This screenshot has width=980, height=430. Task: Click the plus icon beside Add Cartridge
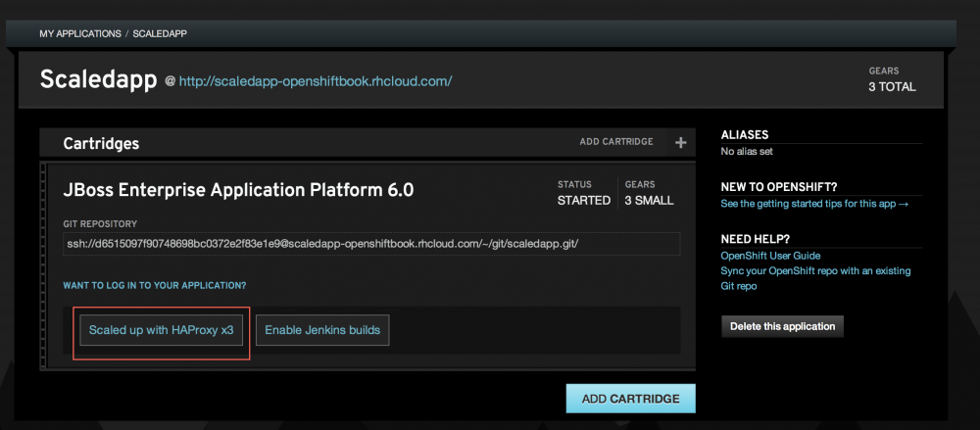click(680, 143)
